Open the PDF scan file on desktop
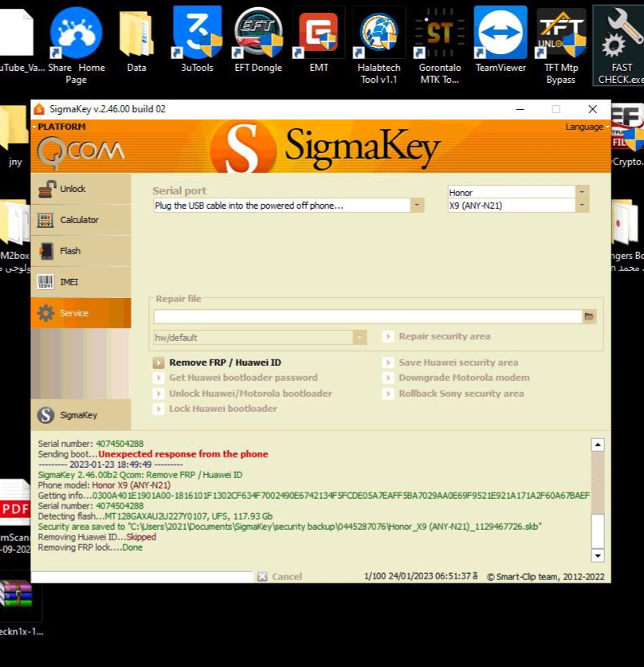 click(15, 517)
